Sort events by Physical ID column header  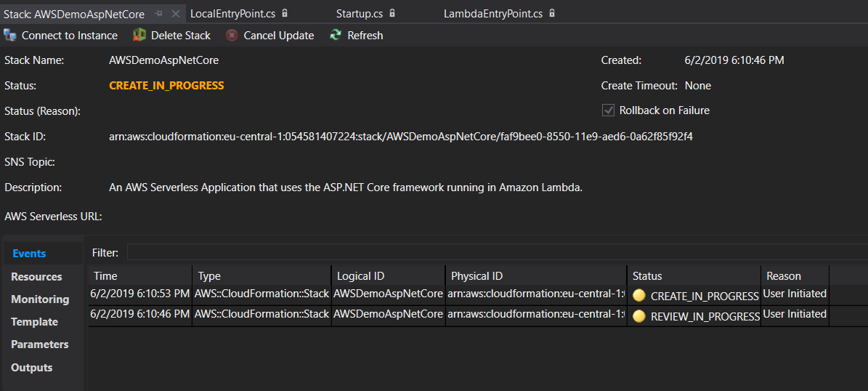coord(536,275)
